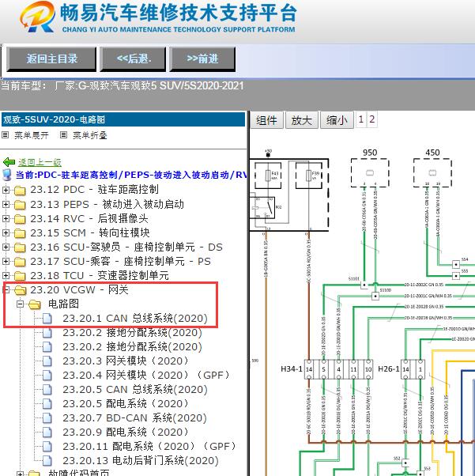The image size is (475, 476).
Task: Click document icon for 23.20.3 网关模块
Action: coord(47,361)
